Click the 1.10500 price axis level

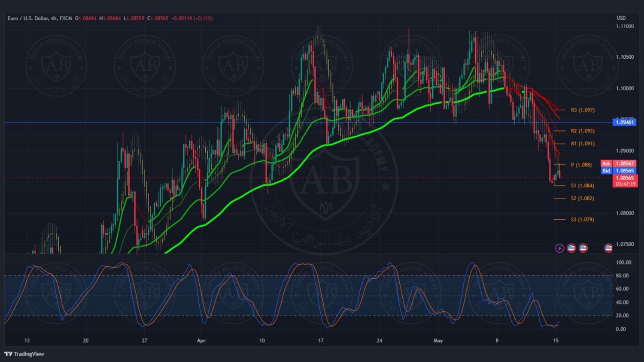625,57
